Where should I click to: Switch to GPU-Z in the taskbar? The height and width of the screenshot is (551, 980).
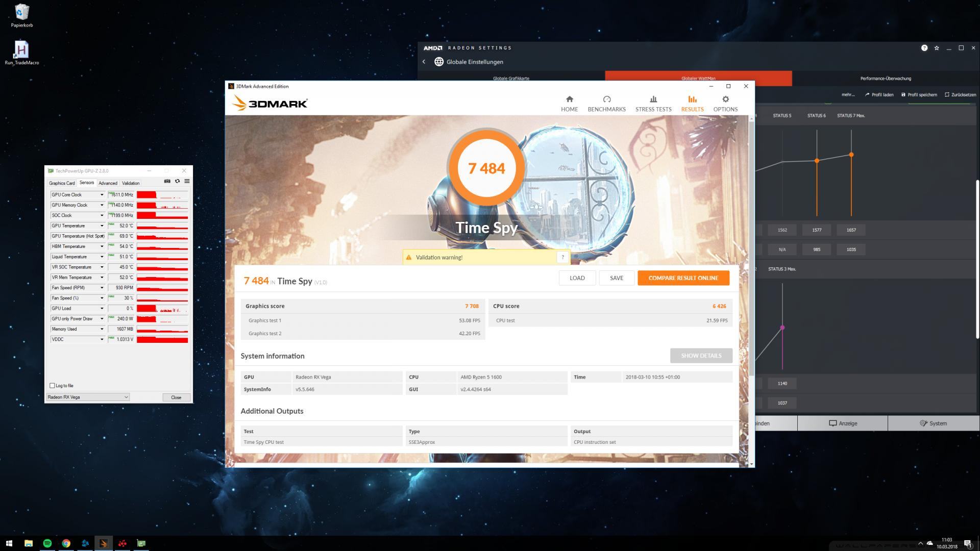[141, 543]
